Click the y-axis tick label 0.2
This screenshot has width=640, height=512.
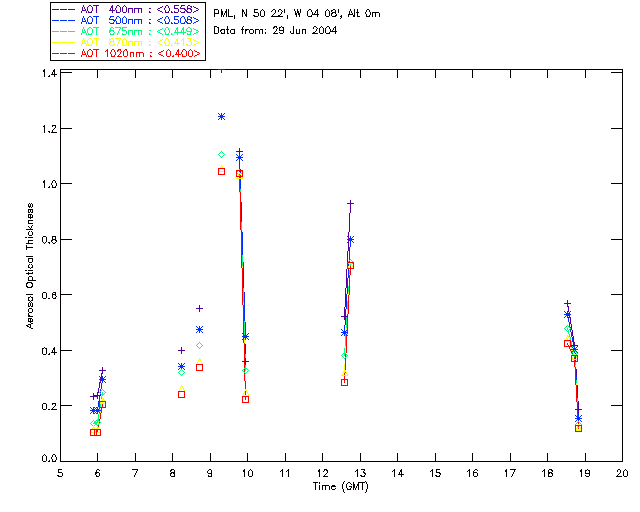[49, 406]
